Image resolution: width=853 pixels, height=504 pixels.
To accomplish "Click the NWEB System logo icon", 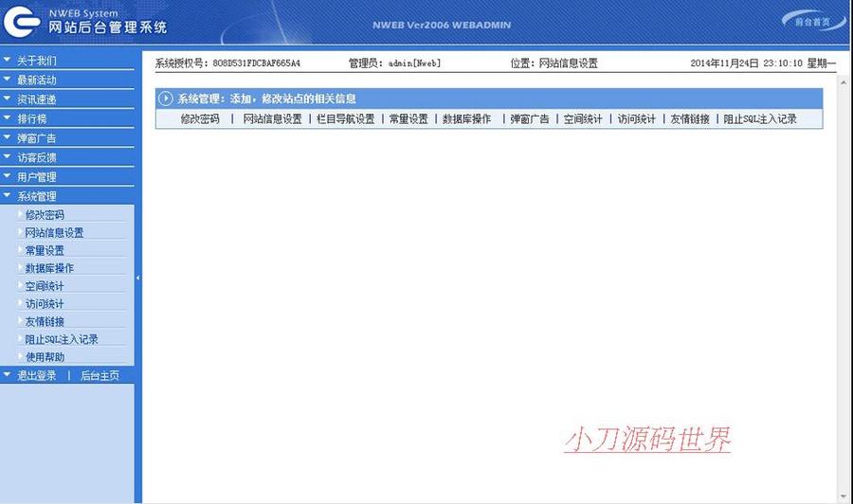I will point(22,23).
